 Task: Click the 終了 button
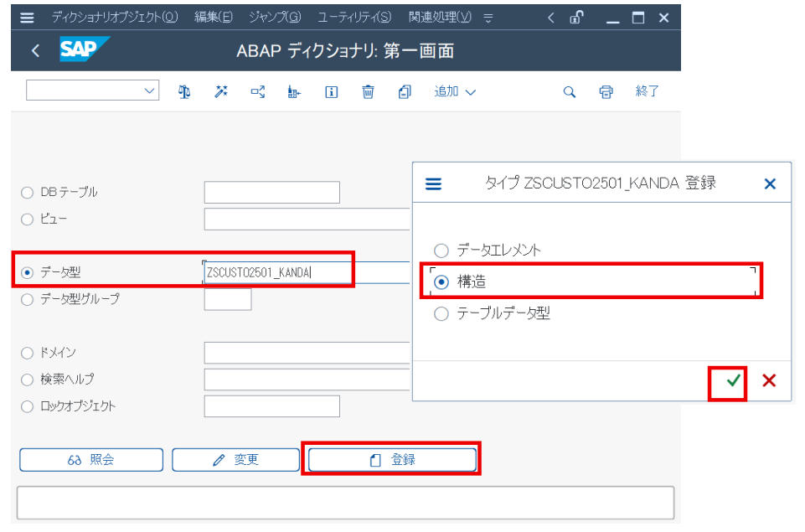point(647,91)
